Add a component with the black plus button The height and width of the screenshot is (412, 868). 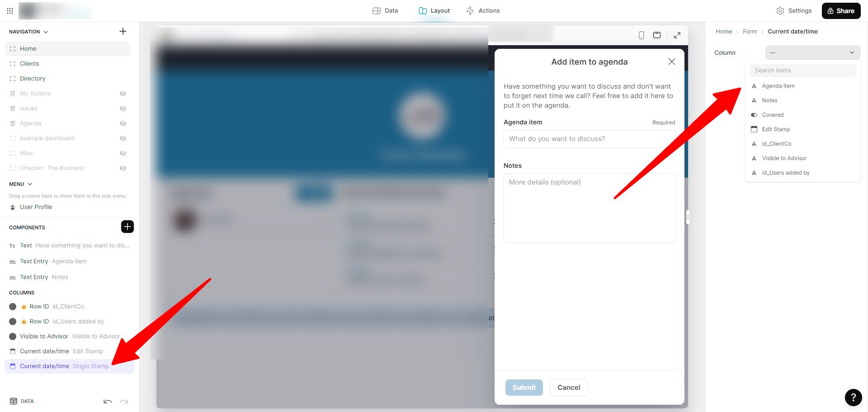tap(127, 227)
